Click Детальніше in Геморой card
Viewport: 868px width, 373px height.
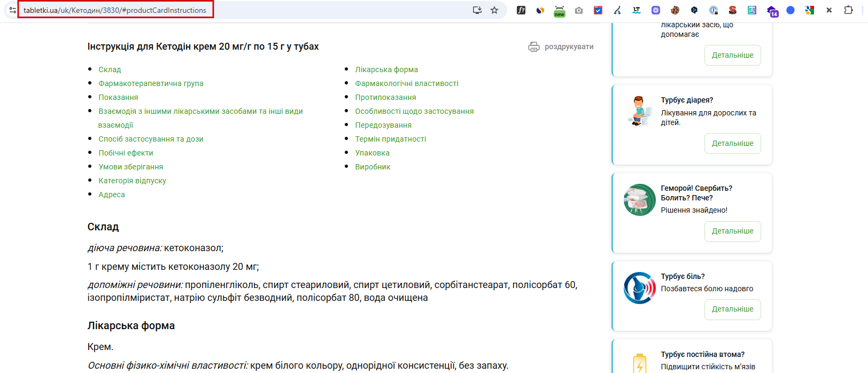(732, 231)
